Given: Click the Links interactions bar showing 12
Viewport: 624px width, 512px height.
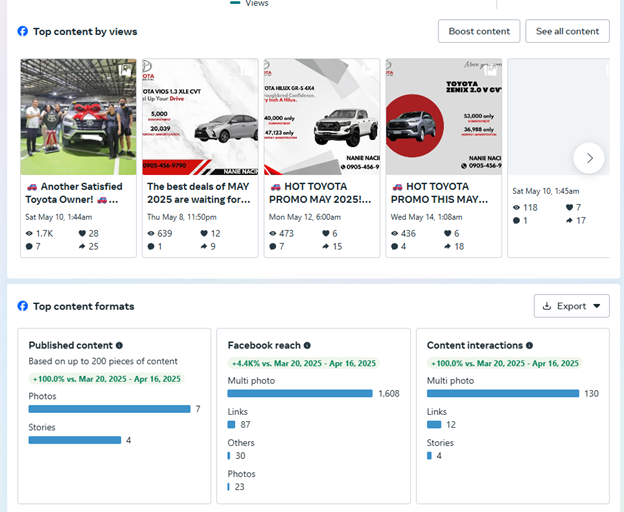Looking at the screenshot, I should tap(434, 424).
